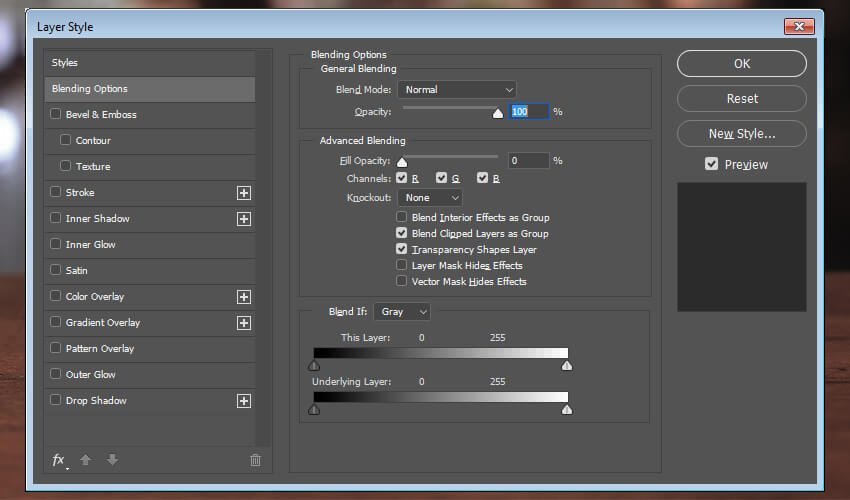Add another Stroke effect with plus icon
Viewport: 850px width, 500px height.
click(244, 193)
